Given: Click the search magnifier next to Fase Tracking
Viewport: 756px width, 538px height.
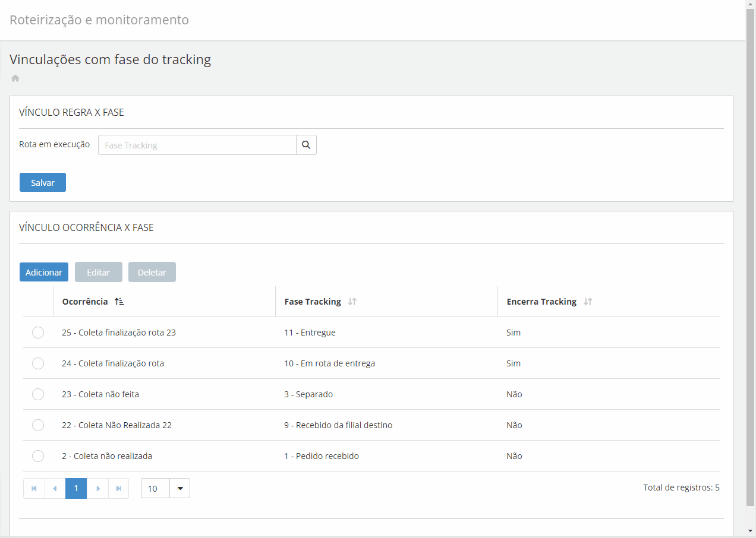Looking at the screenshot, I should [306, 145].
